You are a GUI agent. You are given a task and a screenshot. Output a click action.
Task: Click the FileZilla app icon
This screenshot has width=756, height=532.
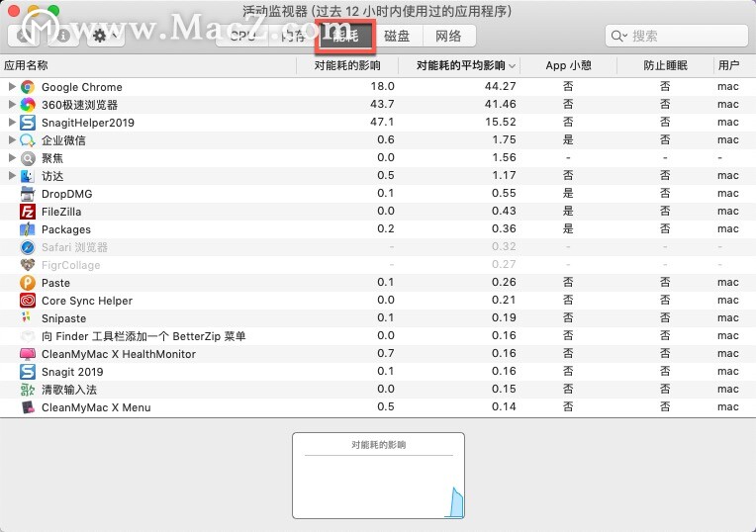[28, 212]
